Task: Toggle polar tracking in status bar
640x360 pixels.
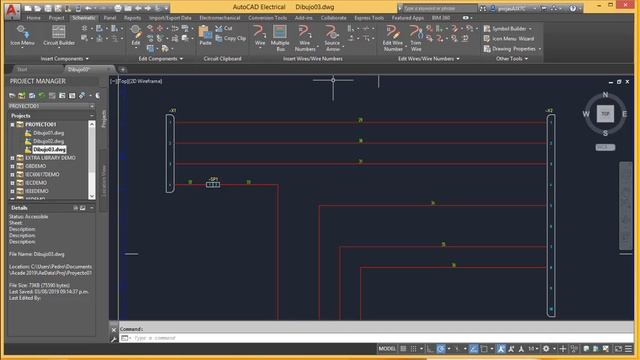Action: [x=441, y=349]
